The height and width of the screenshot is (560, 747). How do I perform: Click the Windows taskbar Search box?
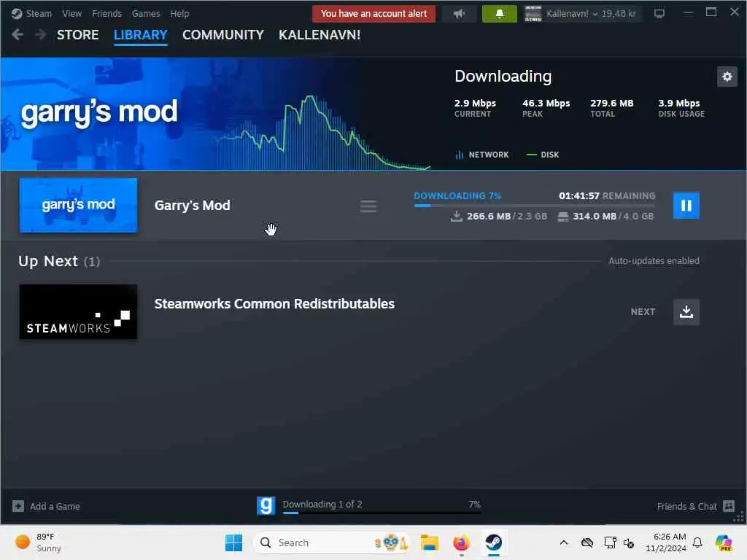click(x=332, y=542)
